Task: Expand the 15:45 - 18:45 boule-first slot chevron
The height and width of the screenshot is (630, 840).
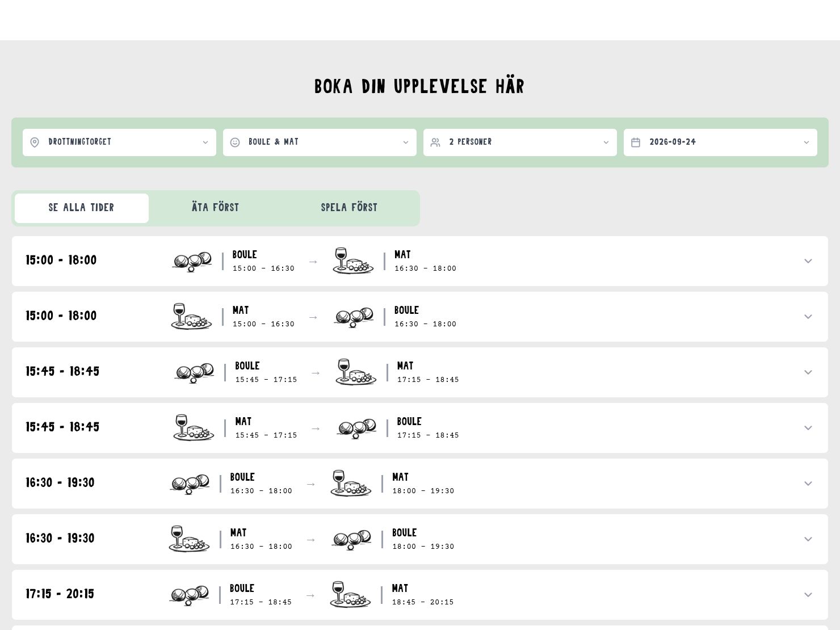Action: click(x=808, y=372)
